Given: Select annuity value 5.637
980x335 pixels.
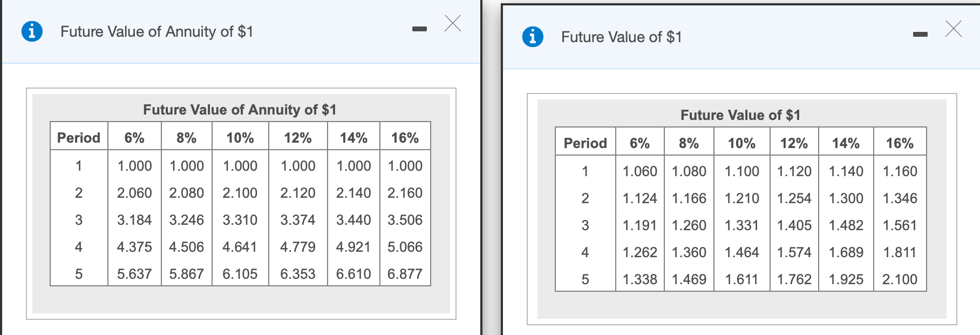Looking at the screenshot, I should pyautogui.click(x=134, y=274).
